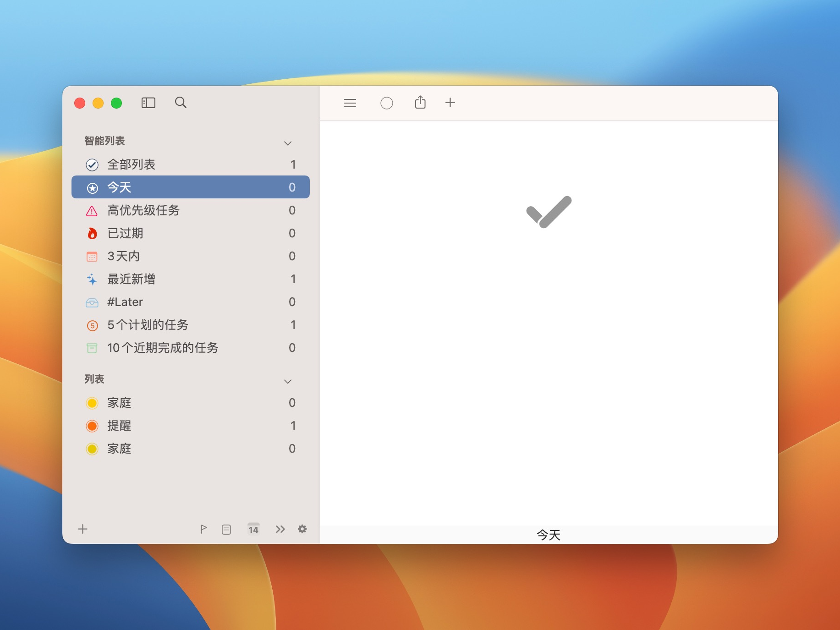Click the flag icon in sidebar footer
Image resolution: width=840 pixels, height=630 pixels.
point(204,529)
